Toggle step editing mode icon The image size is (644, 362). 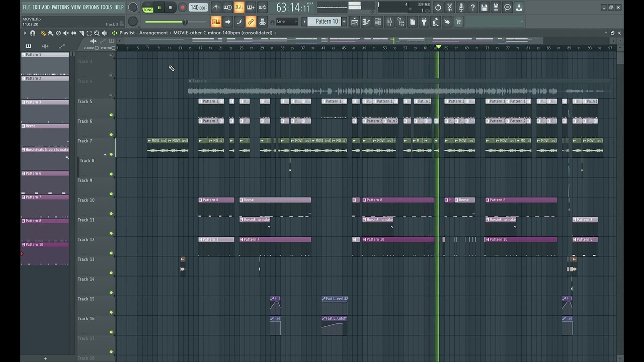239,22
